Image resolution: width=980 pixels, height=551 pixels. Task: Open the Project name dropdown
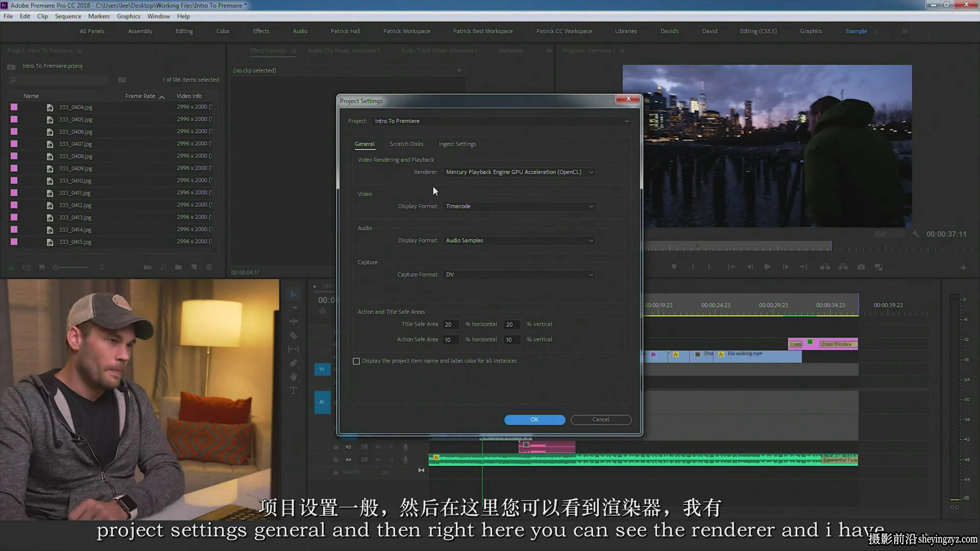click(502, 121)
